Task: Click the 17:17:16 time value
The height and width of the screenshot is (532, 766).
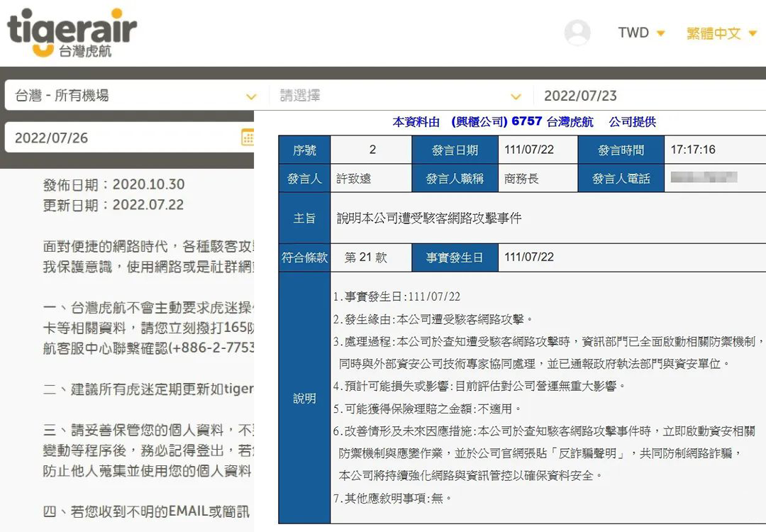Action: pyautogui.click(x=693, y=150)
